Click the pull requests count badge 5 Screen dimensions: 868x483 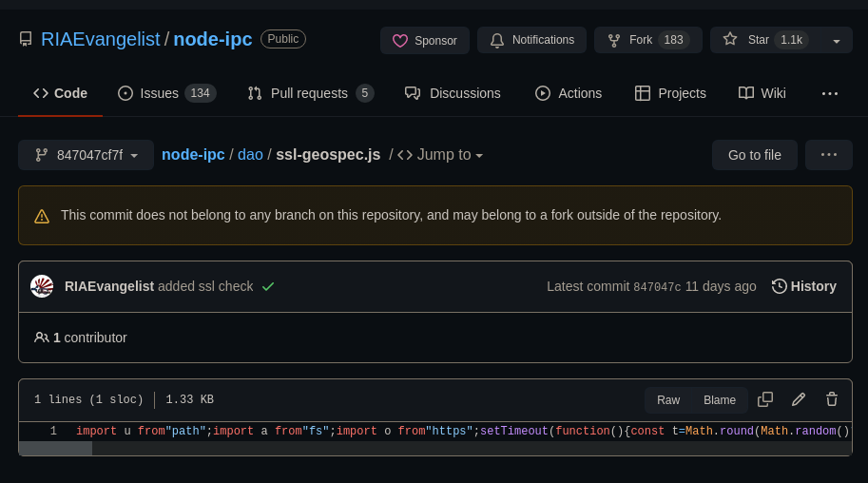pyautogui.click(x=365, y=93)
